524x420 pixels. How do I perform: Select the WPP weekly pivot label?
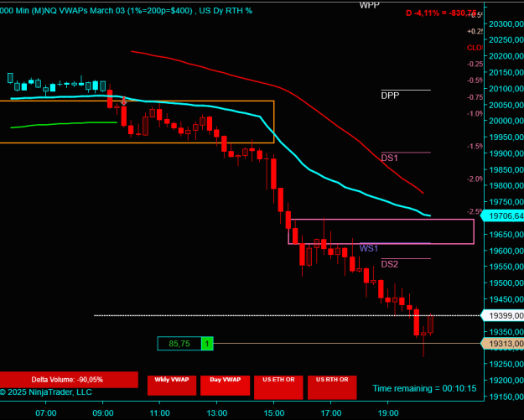(369, 5)
